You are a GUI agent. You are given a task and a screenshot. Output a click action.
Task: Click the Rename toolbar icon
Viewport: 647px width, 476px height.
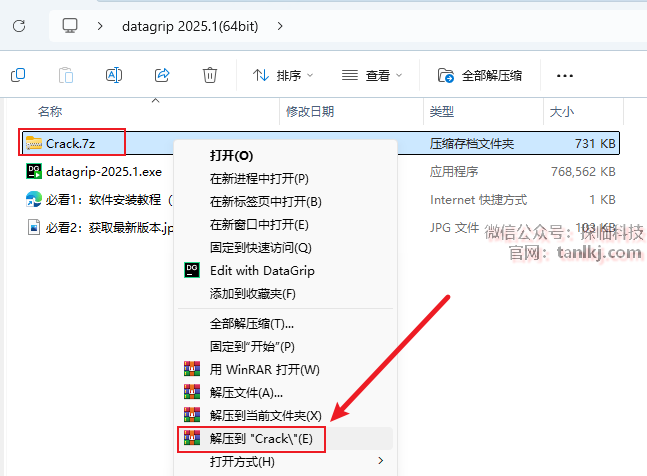(114, 75)
